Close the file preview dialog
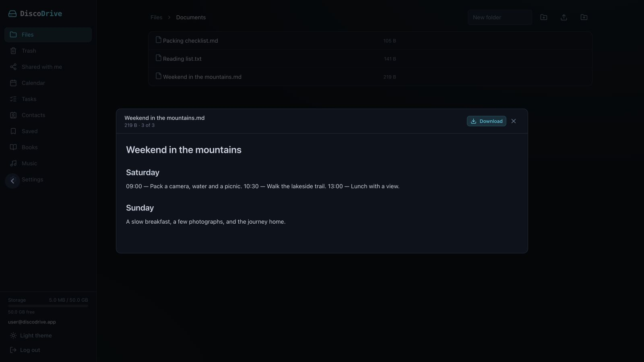644x362 pixels. tap(514, 121)
